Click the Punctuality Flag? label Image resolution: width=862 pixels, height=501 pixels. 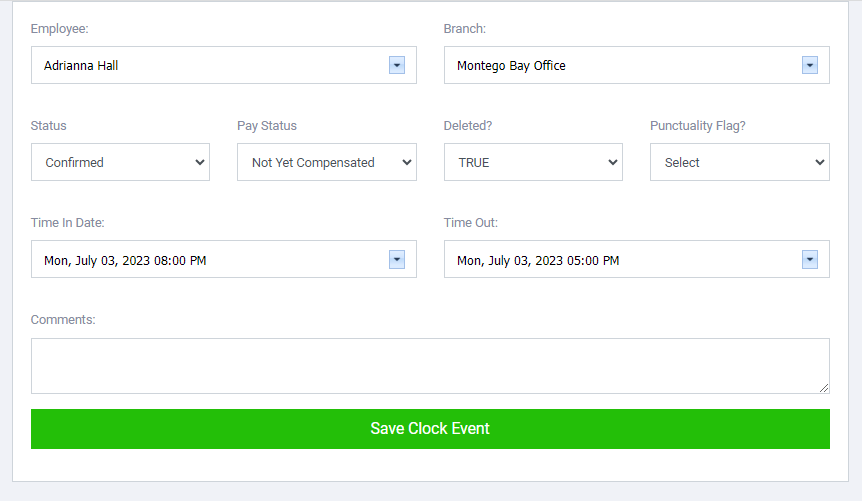pyautogui.click(x=698, y=126)
